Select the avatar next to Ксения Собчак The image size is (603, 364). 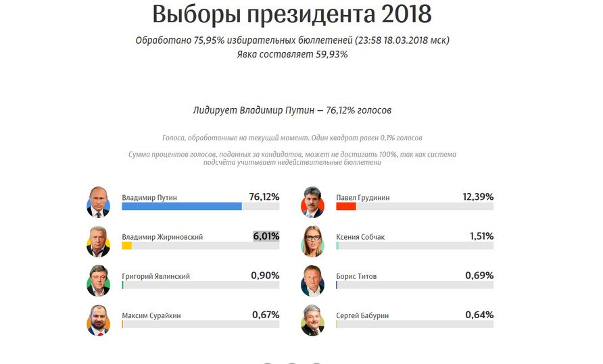point(312,241)
